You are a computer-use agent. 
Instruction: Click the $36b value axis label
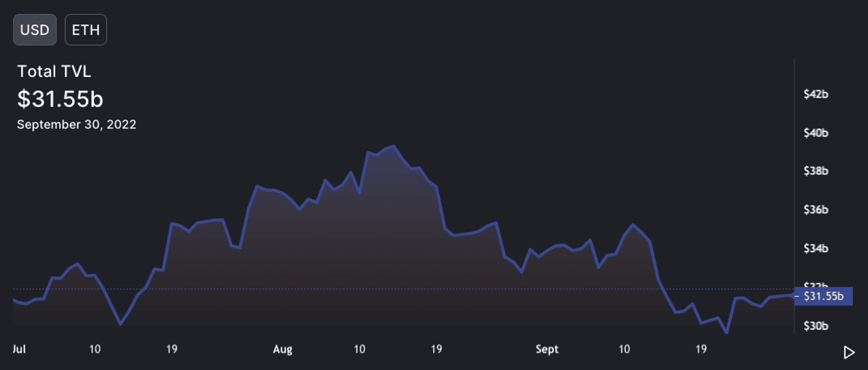pyautogui.click(x=815, y=210)
